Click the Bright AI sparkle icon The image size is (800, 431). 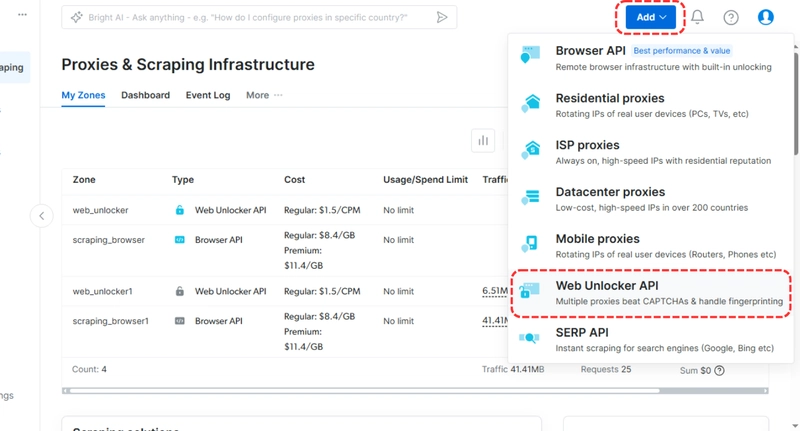pos(77,17)
